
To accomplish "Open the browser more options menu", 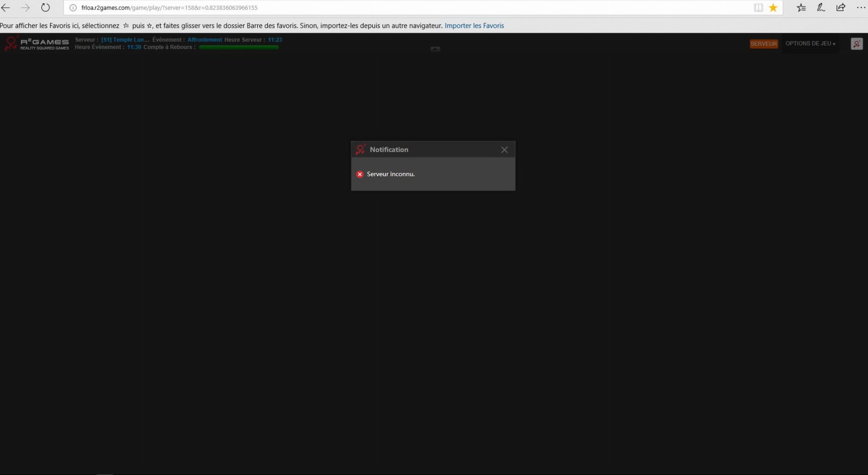I will pos(860,8).
